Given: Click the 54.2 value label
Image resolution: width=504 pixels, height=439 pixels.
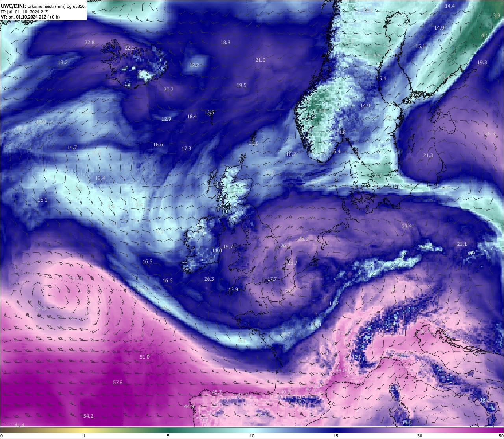Looking at the screenshot, I should 88,416.
